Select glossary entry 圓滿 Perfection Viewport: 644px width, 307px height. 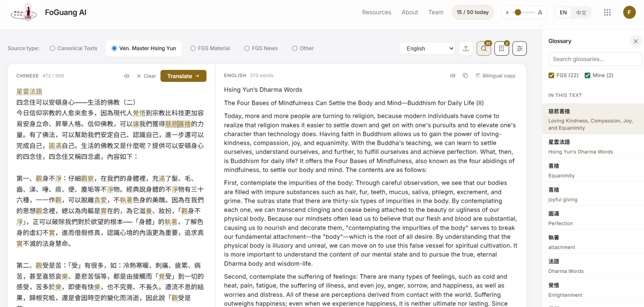[x=593, y=218]
